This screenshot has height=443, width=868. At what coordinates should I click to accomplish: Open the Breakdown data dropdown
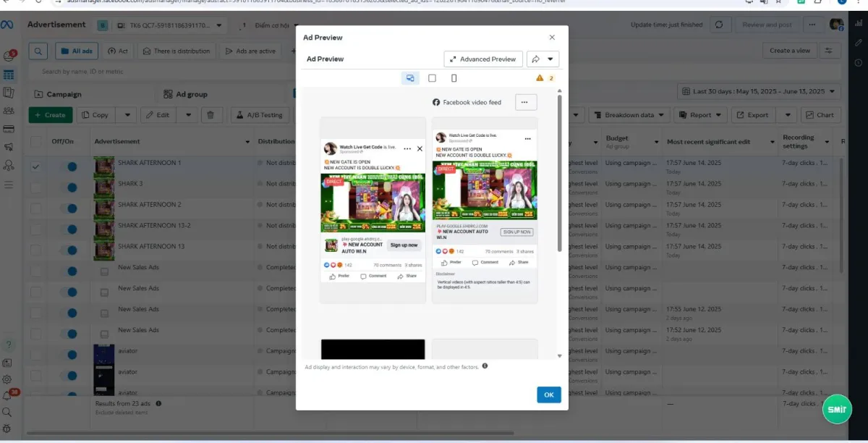(x=628, y=114)
